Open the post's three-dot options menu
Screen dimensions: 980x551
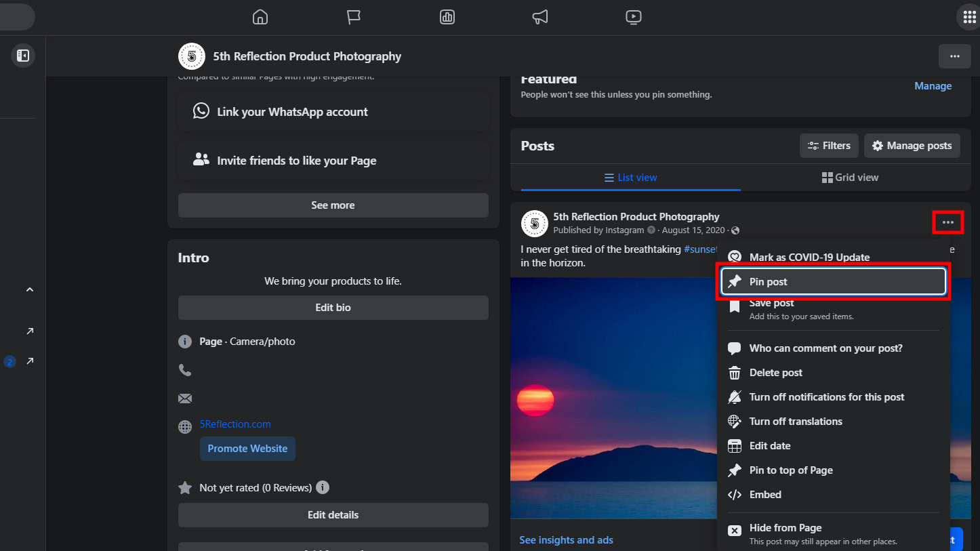click(x=947, y=222)
